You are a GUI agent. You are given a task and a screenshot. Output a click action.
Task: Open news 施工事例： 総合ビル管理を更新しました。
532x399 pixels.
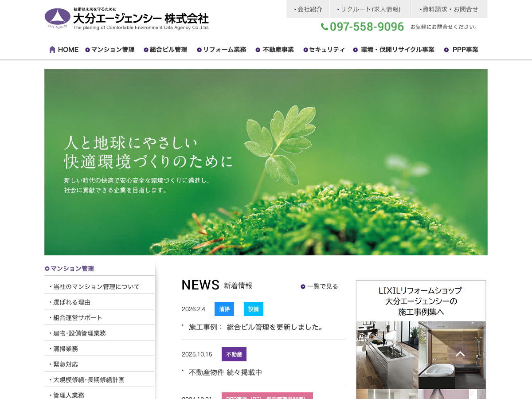click(256, 327)
